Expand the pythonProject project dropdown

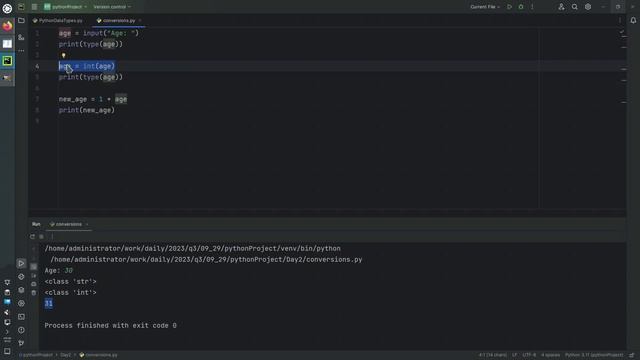point(65,7)
